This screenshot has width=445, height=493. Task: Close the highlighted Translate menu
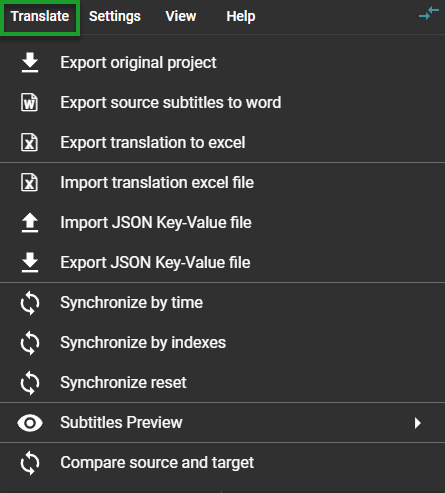(x=40, y=17)
